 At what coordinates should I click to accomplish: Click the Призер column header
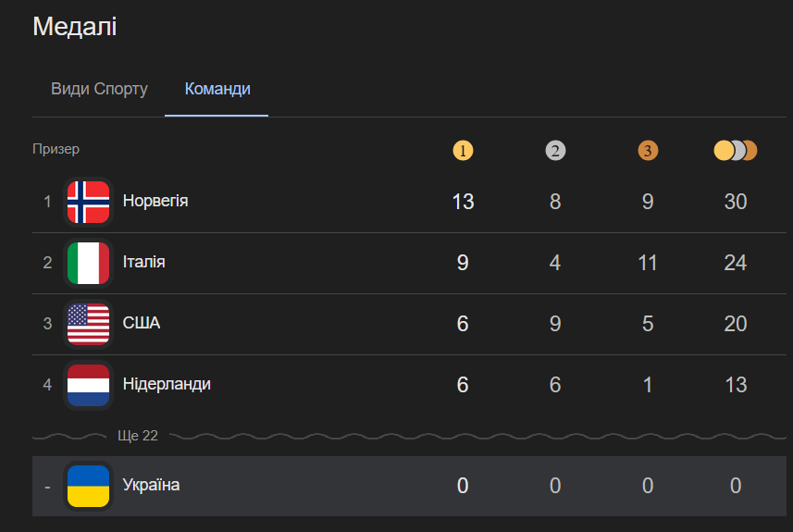[56, 149]
